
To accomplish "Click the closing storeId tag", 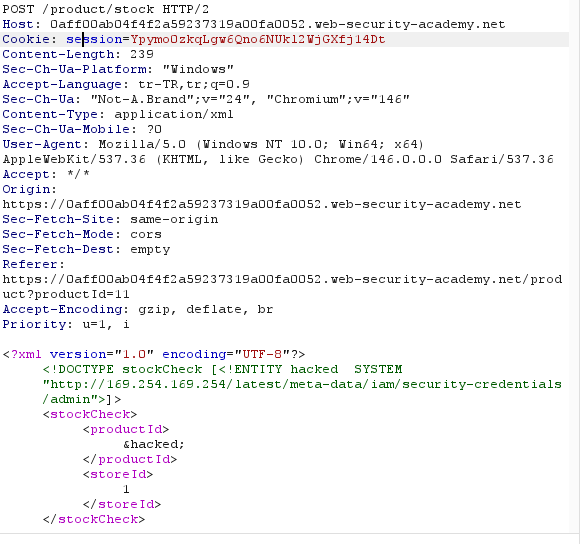I will tap(122, 504).
